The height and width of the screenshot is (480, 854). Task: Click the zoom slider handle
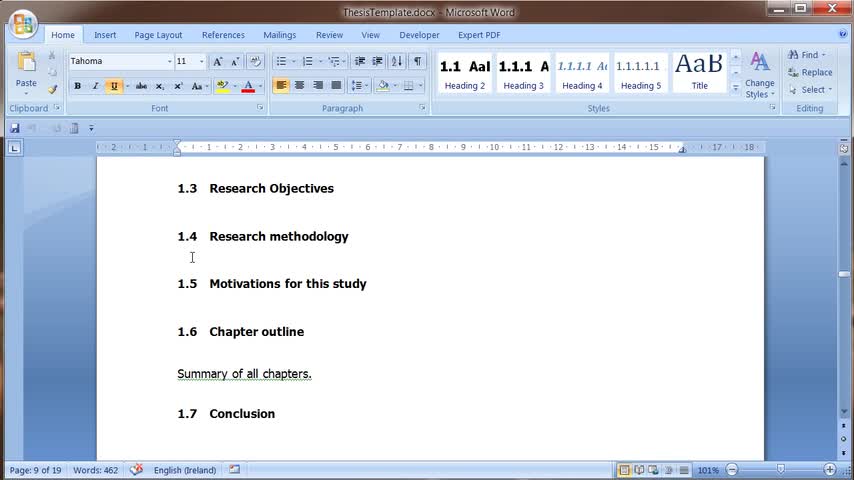pyautogui.click(x=780, y=470)
